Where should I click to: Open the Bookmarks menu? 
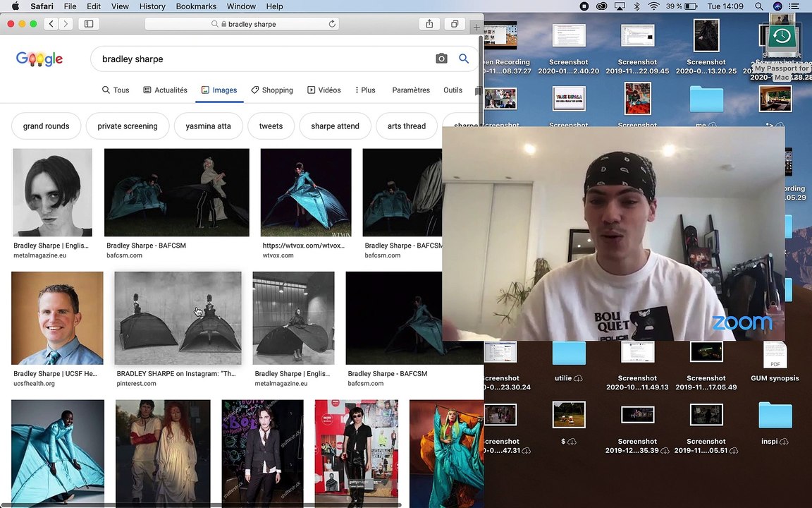point(196,6)
